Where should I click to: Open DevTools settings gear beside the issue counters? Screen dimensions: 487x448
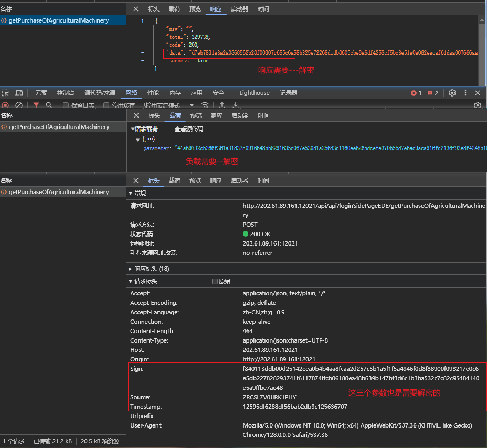point(452,93)
